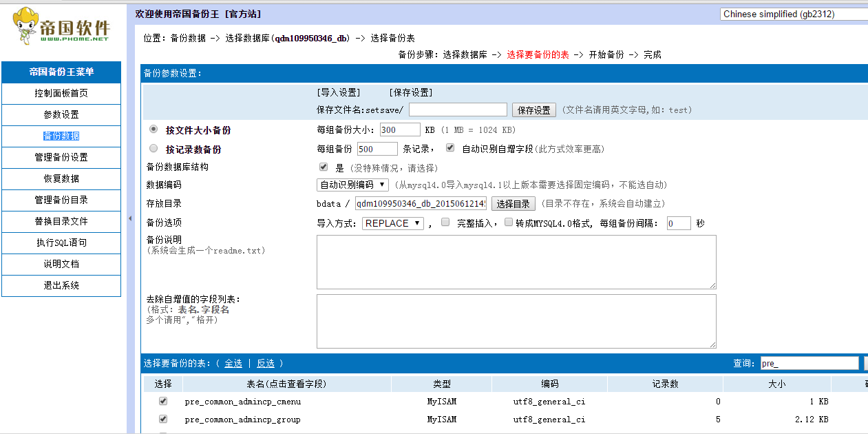
Task: Open 执行SQL语句 menu item
Action: tap(61, 242)
